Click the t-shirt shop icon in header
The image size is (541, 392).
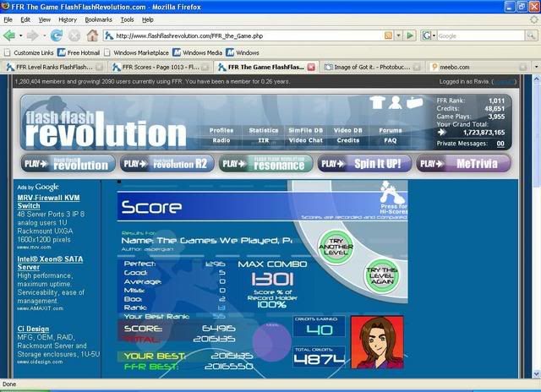click(376, 102)
